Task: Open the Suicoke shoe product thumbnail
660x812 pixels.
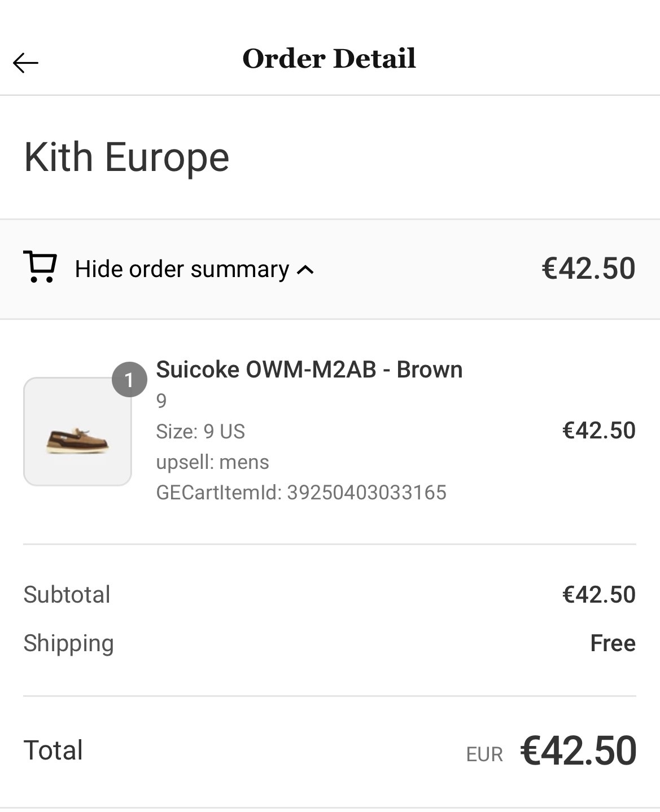Action: [x=77, y=432]
